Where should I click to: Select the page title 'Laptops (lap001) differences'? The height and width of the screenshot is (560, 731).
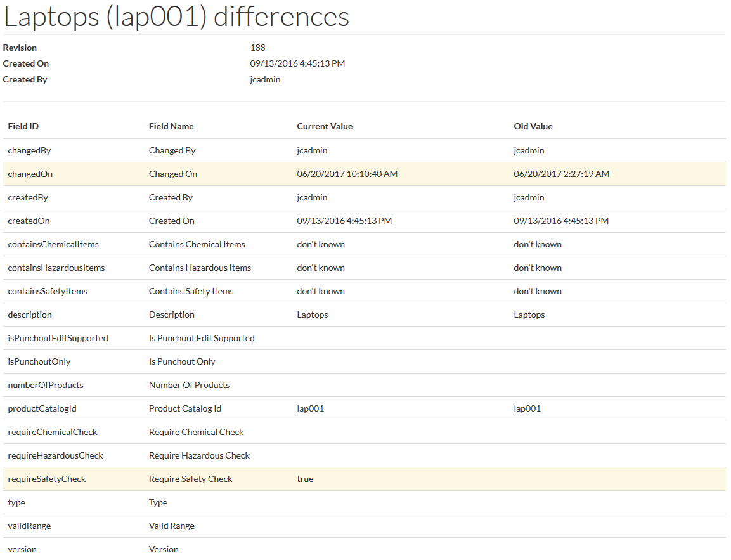point(176,17)
